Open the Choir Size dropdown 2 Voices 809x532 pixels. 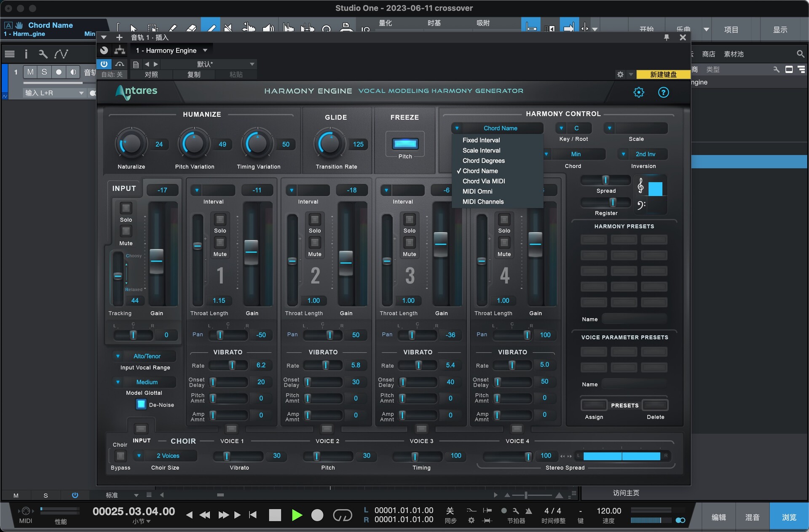[x=165, y=456]
